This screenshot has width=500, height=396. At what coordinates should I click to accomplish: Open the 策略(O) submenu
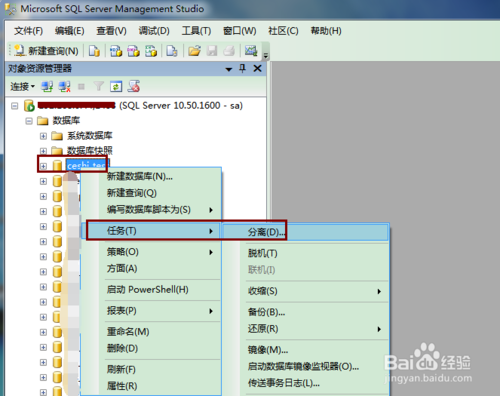coord(151,252)
